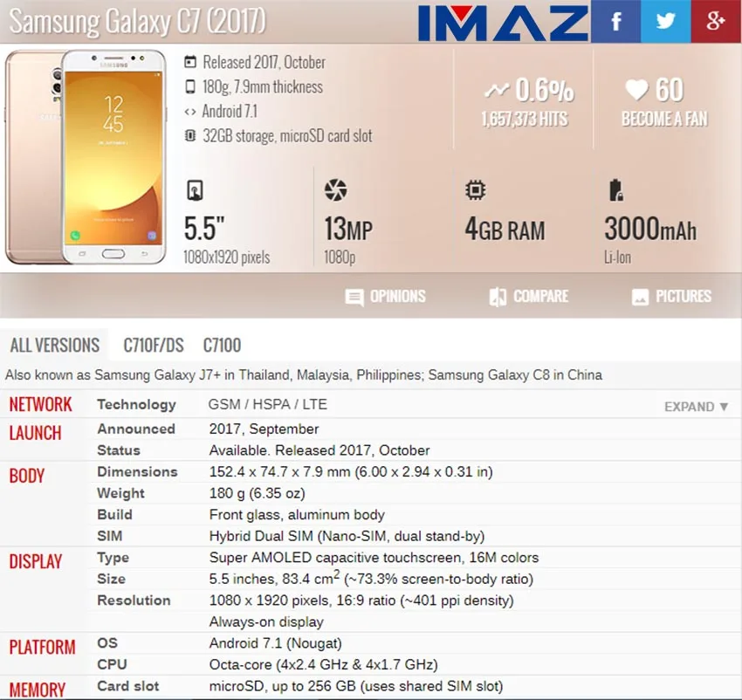Click the phone weight and thickness icon
Viewport: 742px width, 700px height.
point(189,86)
